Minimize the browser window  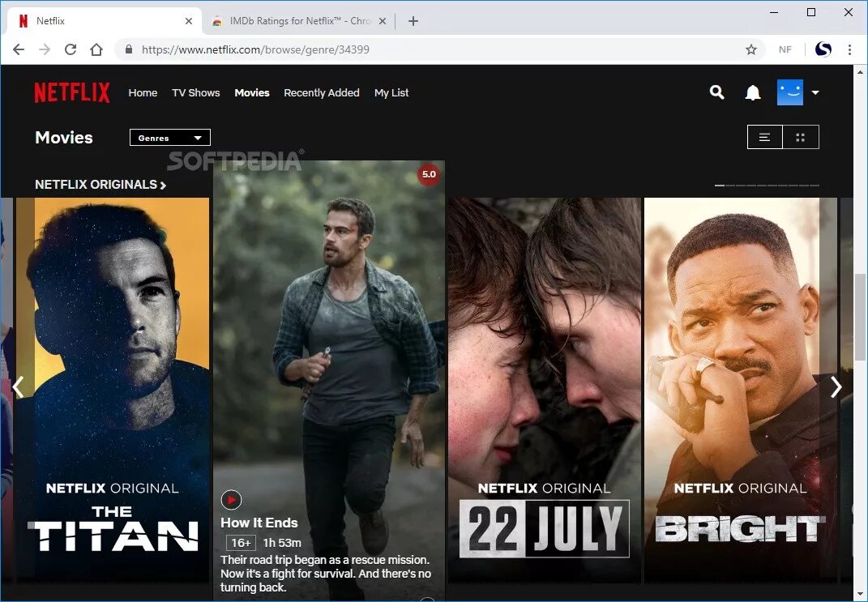pos(774,12)
